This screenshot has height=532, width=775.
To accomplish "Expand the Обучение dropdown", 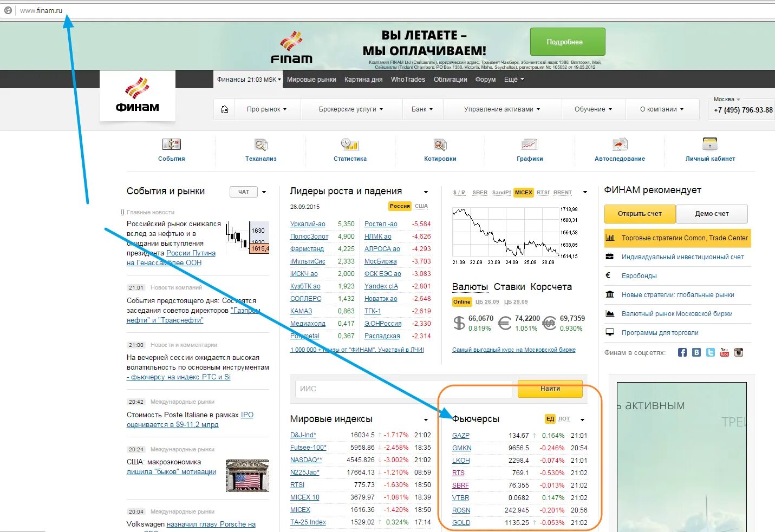I will pyautogui.click(x=594, y=109).
